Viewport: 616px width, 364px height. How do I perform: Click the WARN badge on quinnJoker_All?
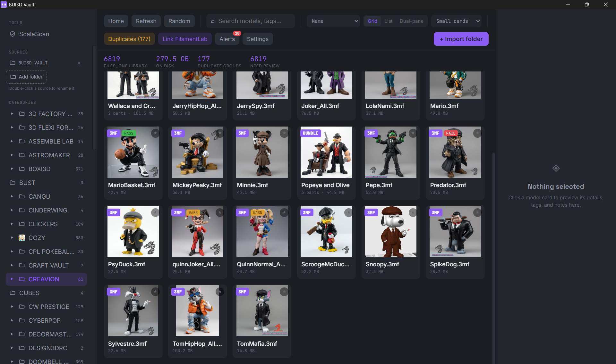[x=193, y=212]
